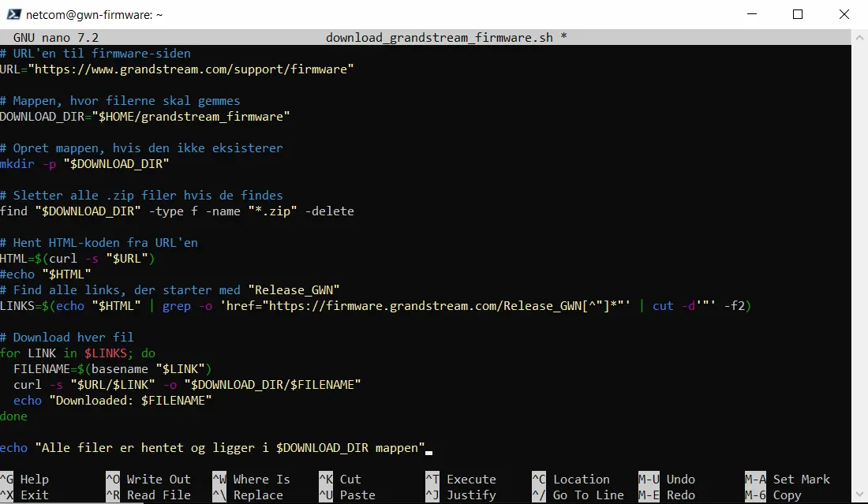868x504 pixels.
Task: Click the ^/ Go To Line shortcut
Action: [x=578, y=495]
